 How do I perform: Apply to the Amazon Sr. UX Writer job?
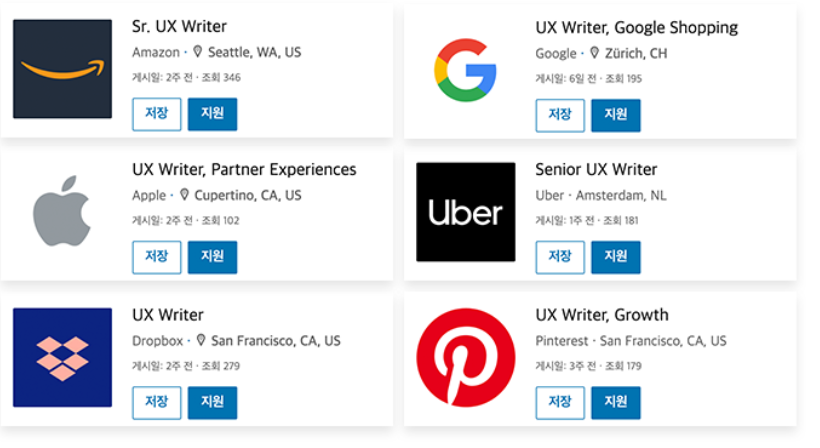tap(212, 114)
